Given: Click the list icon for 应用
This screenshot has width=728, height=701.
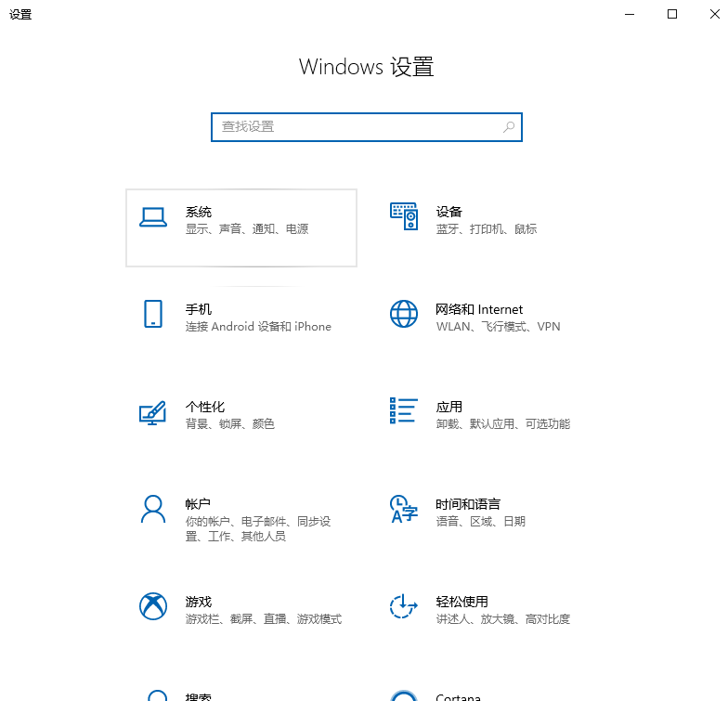Looking at the screenshot, I should pos(404,411).
